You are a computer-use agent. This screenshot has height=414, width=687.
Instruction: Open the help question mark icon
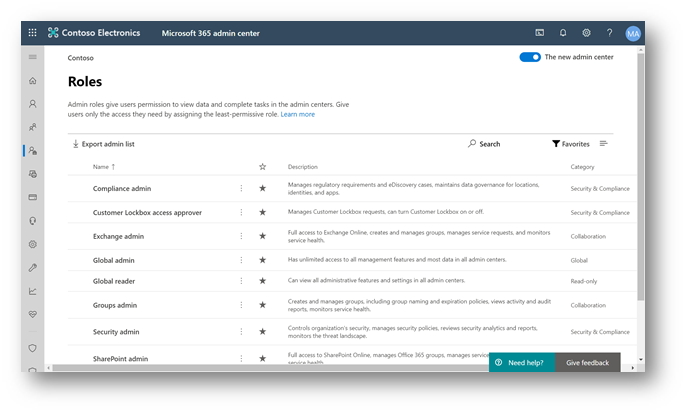coord(609,32)
